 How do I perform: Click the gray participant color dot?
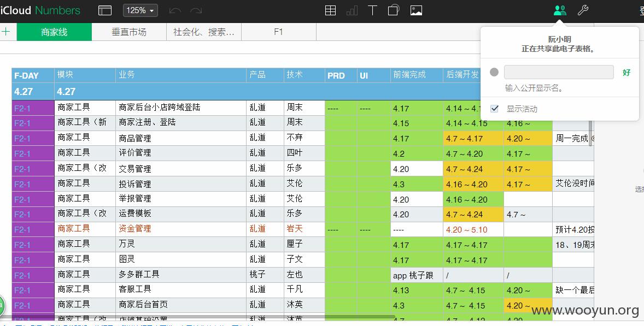click(494, 72)
